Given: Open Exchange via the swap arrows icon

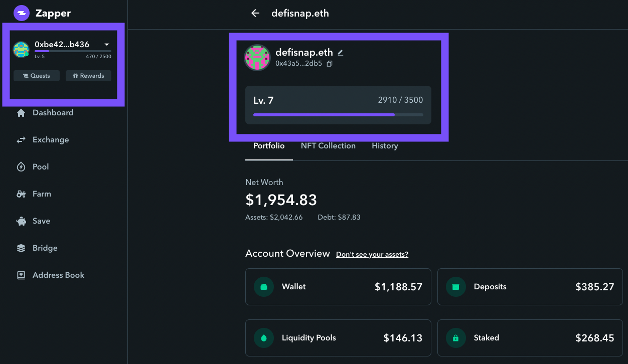Looking at the screenshot, I should 21,140.
